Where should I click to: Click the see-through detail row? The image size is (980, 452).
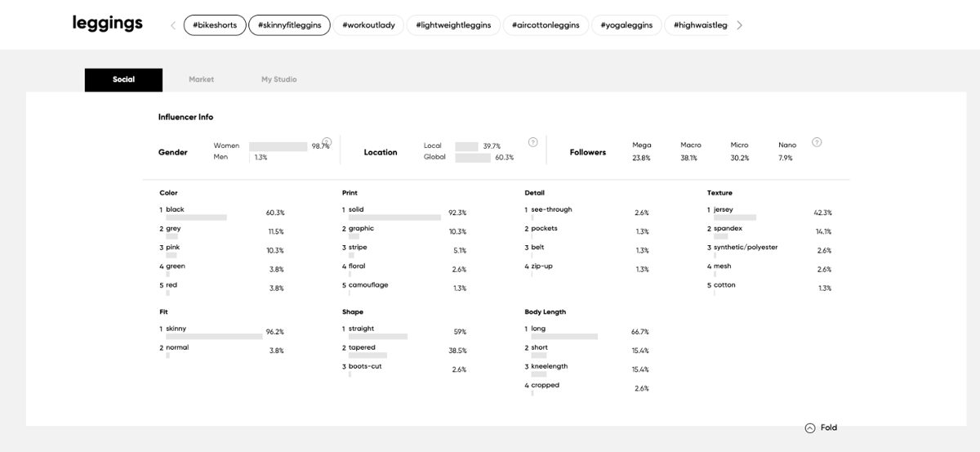(x=587, y=213)
